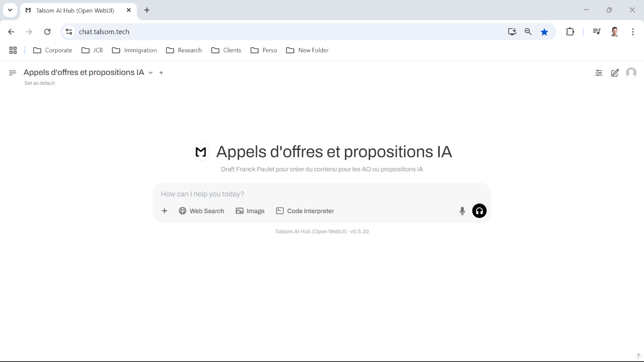Expand the model selector dropdown chevron
This screenshot has width=644, height=362.
[150, 73]
